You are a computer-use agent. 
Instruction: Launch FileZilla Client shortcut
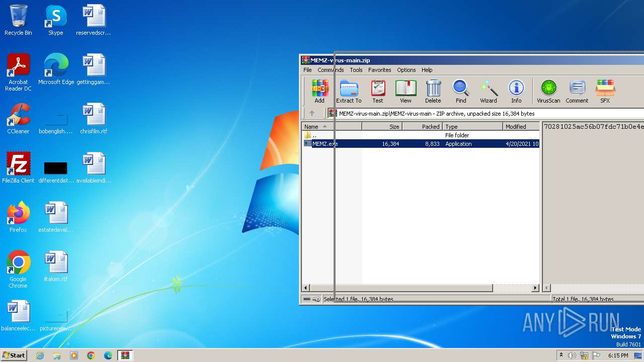point(18,168)
